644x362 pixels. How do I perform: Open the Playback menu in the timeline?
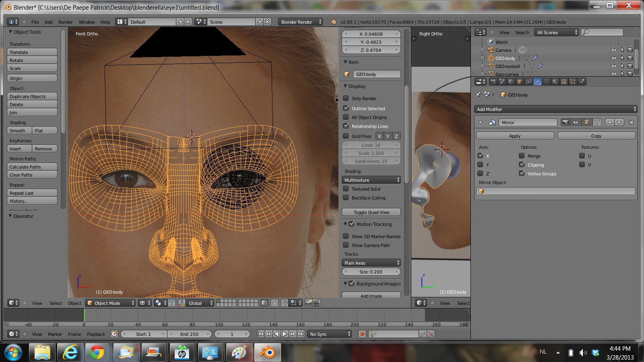[x=96, y=334]
